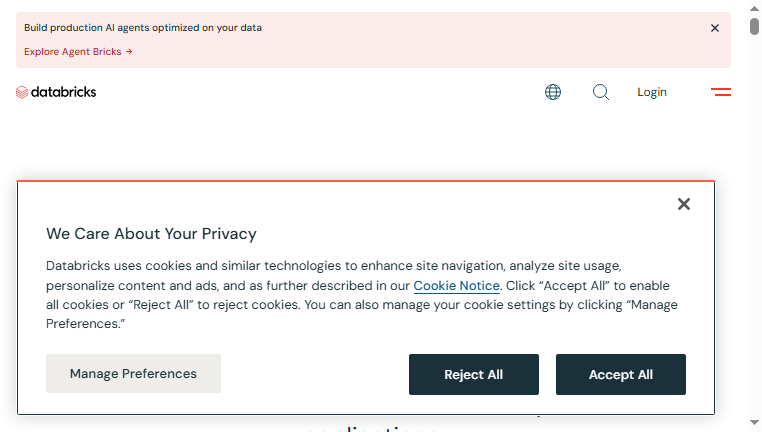The width and height of the screenshot is (762, 432).
Task: Open the Login page
Action: 652,92
